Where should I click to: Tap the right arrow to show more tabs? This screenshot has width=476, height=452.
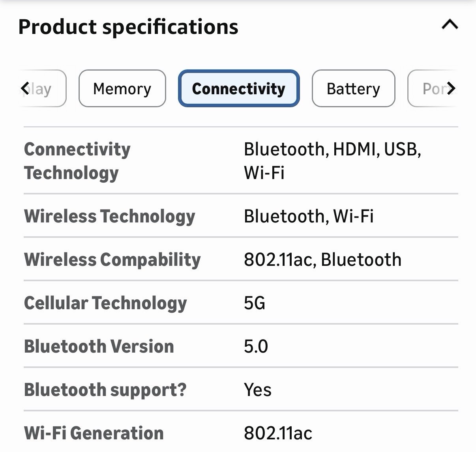click(451, 88)
